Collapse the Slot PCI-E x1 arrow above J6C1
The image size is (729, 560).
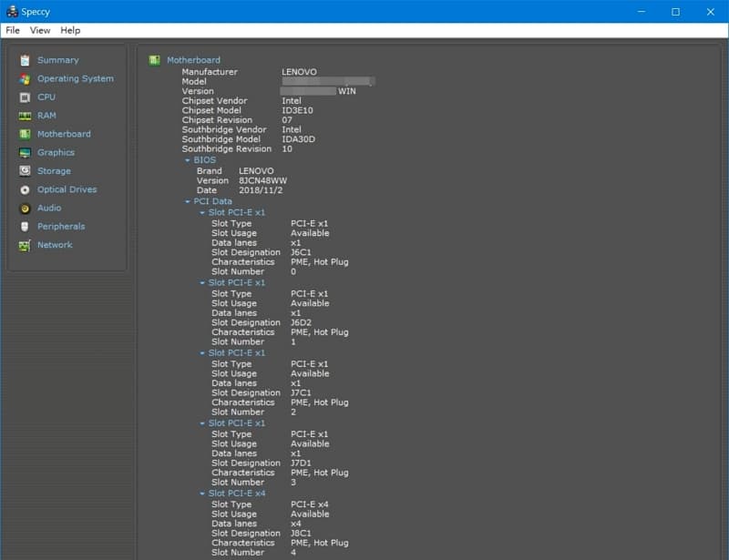click(x=201, y=213)
